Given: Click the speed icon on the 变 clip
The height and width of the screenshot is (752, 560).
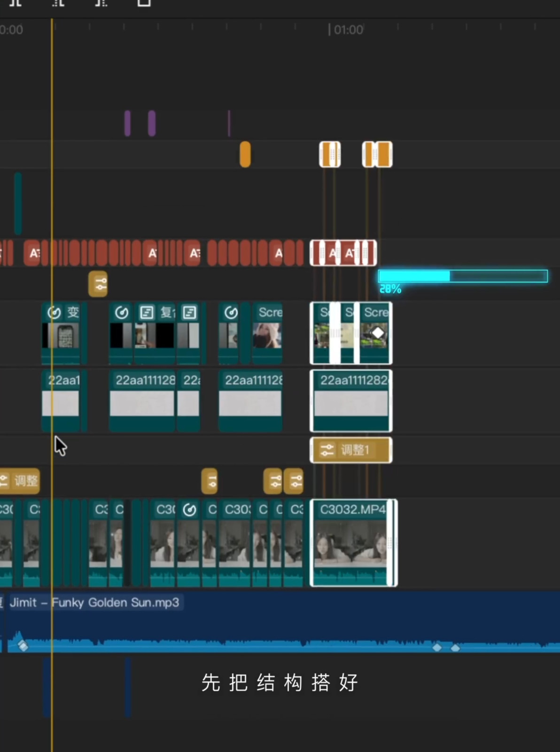Looking at the screenshot, I should click(54, 313).
